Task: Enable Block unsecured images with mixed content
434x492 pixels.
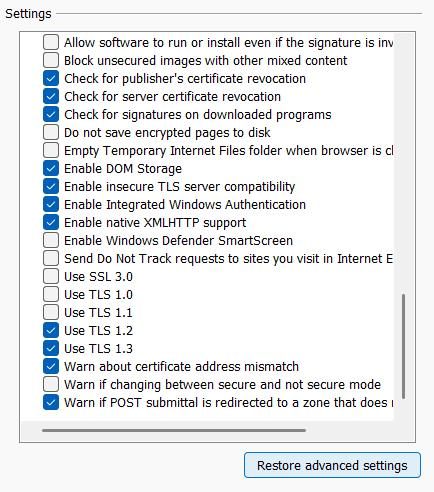Action: point(51,60)
